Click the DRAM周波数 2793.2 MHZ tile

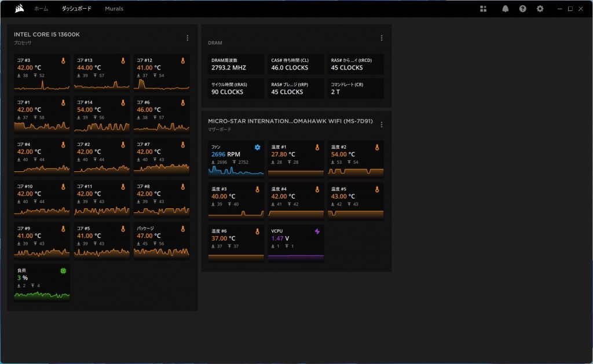(x=236, y=64)
